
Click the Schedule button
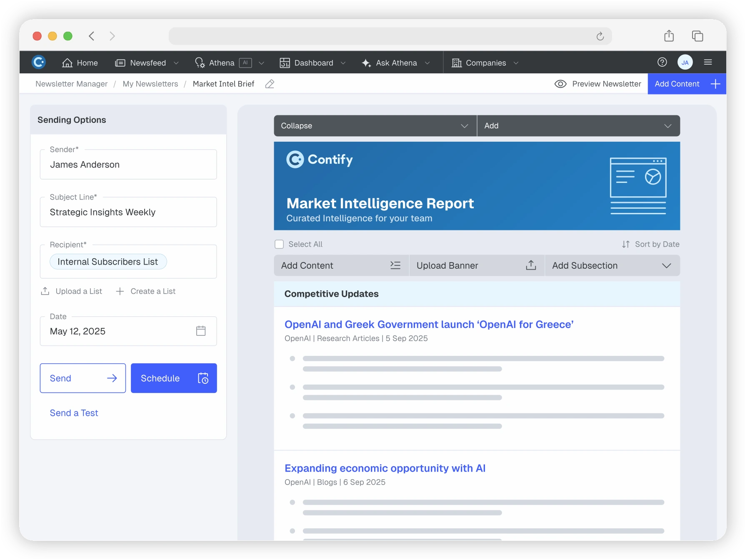coord(174,378)
